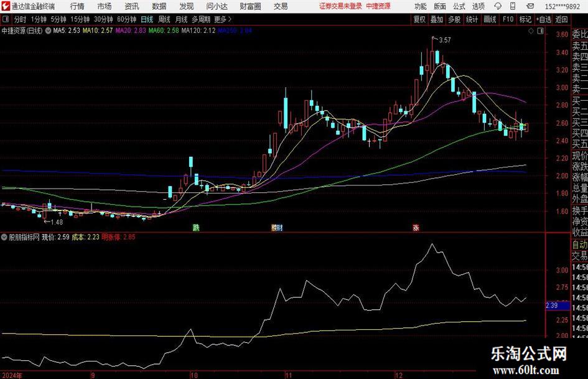Open the main chart indicator dropdown arrow
The height and width of the screenshot is (379, 588).
click(48, 30)
